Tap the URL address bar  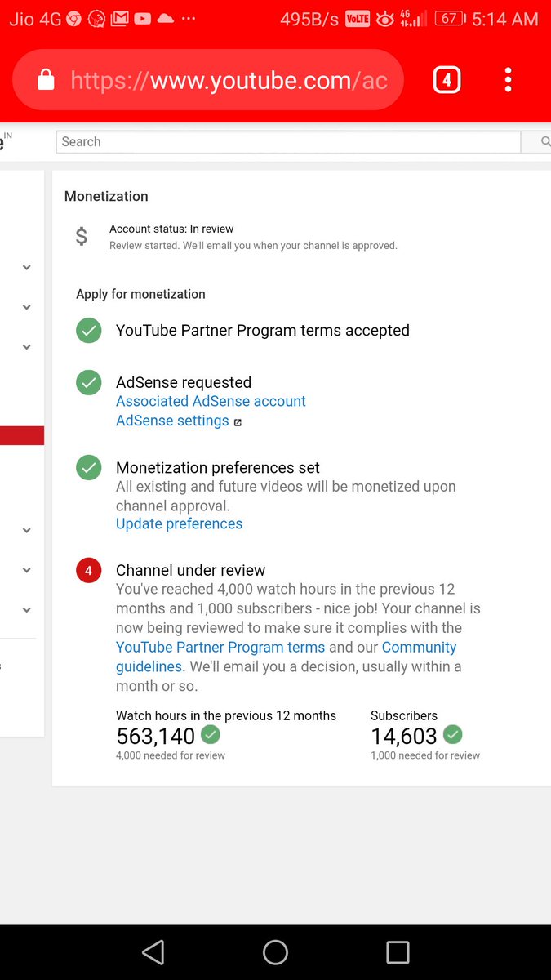click(208, 80)
